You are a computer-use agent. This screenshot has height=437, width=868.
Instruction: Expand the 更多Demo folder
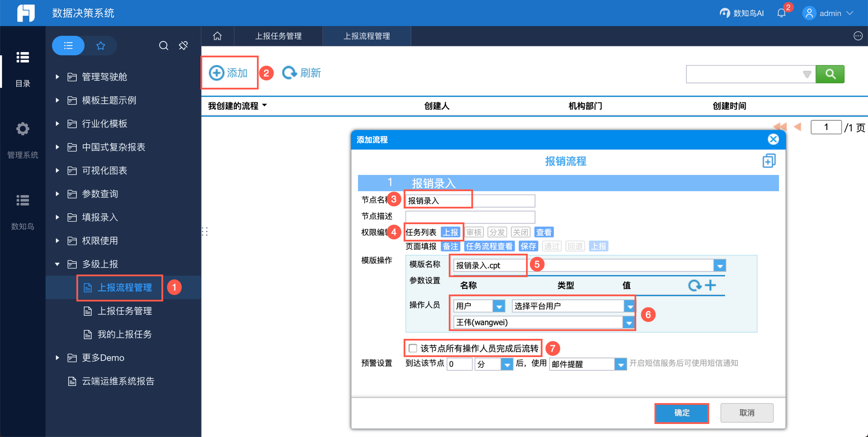(57, 358)
